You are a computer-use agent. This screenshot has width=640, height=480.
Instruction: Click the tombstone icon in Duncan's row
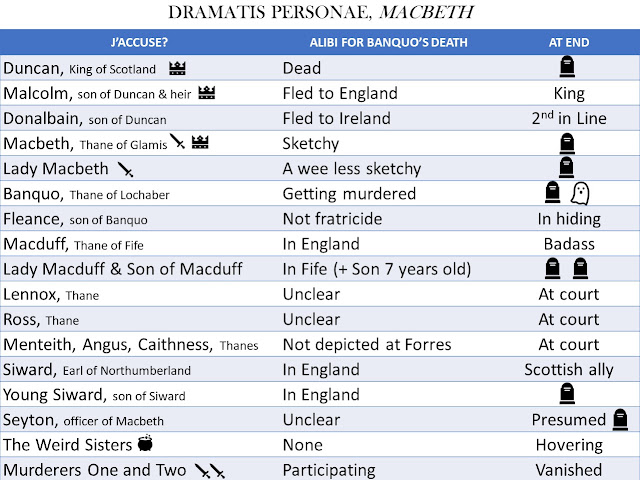point(568,68)
